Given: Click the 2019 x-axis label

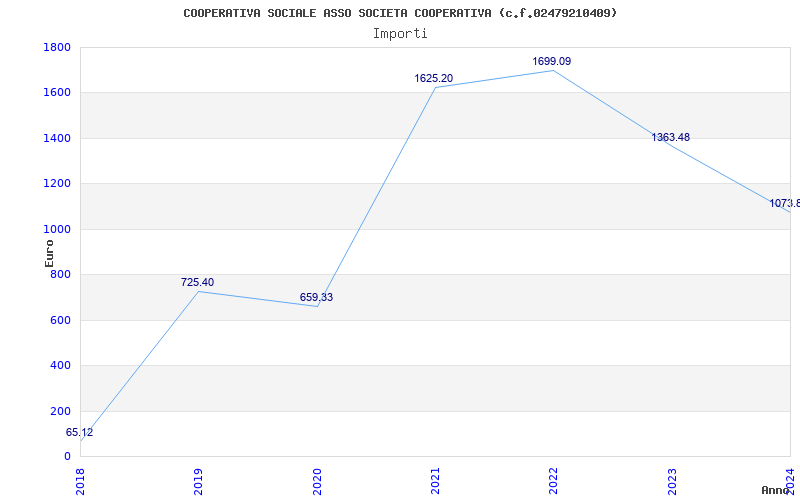Looking at the screenshot, I should [x=198, y=482].
